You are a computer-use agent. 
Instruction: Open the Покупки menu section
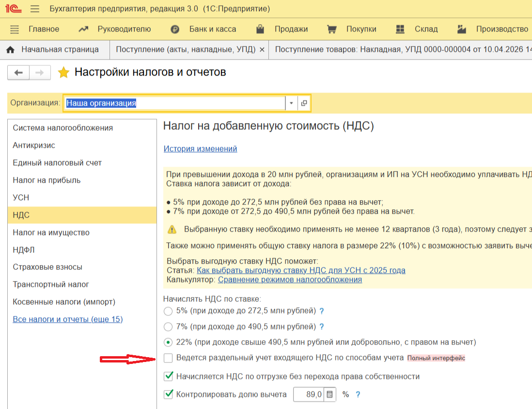[361, 29]
